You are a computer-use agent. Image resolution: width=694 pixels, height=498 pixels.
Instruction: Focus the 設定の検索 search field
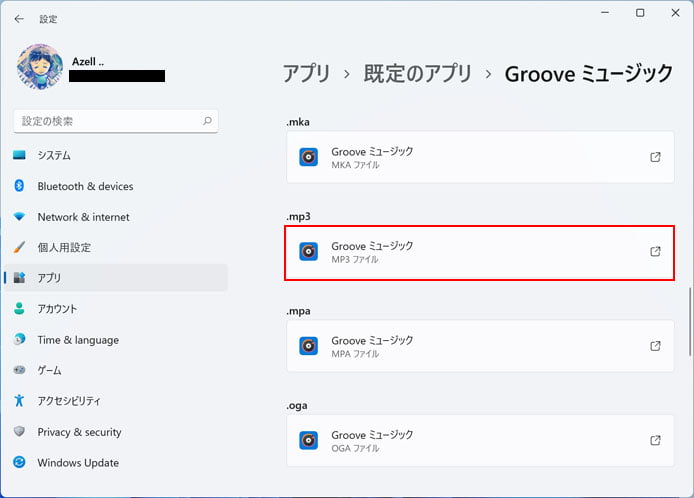(116, 121)
